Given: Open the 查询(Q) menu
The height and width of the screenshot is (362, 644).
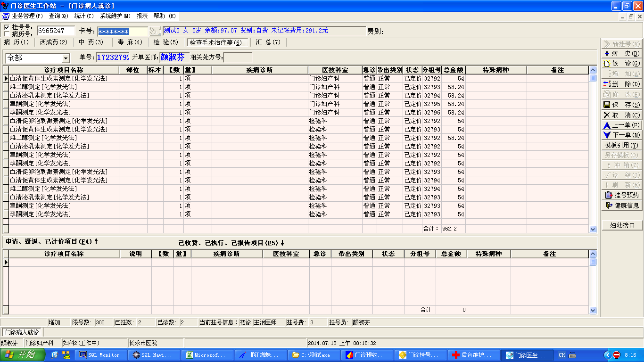Looking at the screenshot, I should coord(58,16).
